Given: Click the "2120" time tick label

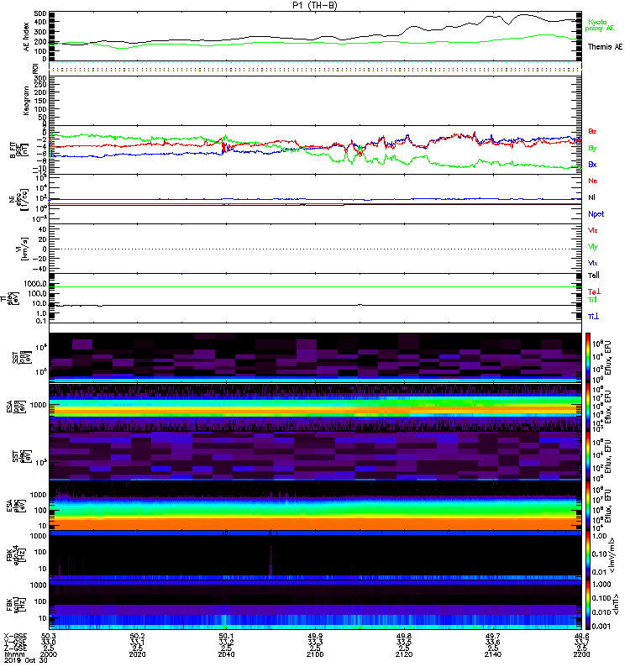Looking at the screenshot, I should (404, 654).
